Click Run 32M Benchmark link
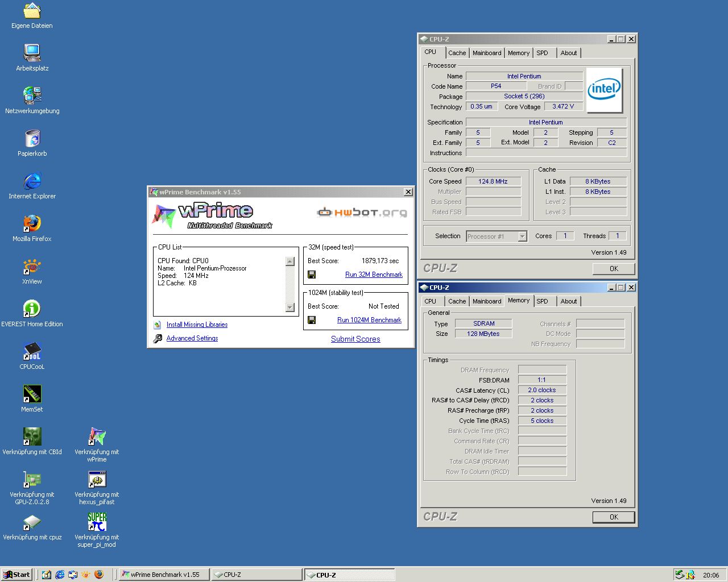The width and height of the screenshot is (728, 582). pyautogui.click(x=374, y=275)
